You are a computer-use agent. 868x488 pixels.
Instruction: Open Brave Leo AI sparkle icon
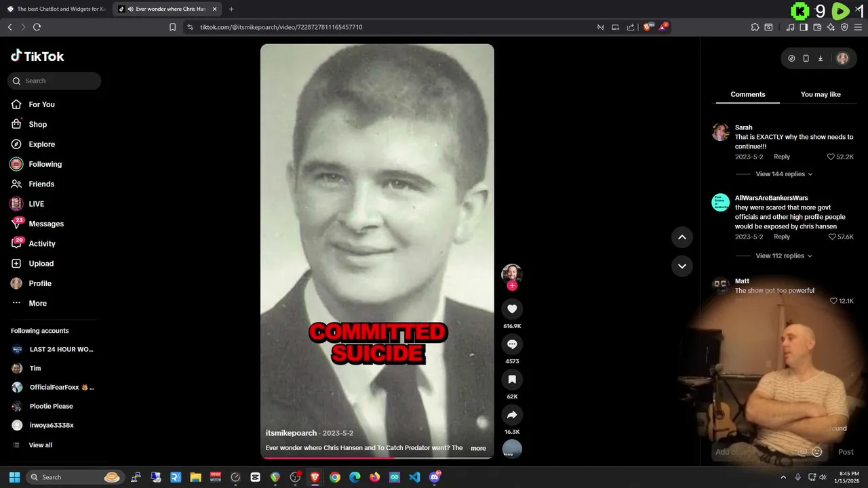pyautogui.click(x=831, y=27)
